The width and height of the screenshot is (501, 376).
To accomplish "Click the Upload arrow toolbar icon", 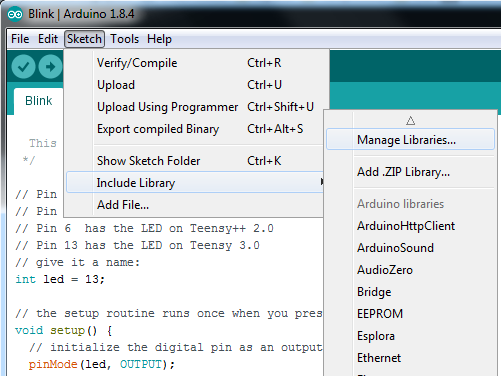I will (x=50, y=67).
